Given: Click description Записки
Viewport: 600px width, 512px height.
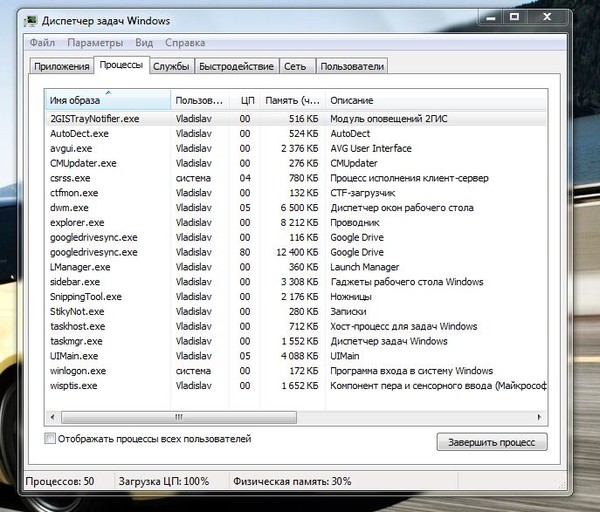Looking at the screenshot, I should [348, 311].
